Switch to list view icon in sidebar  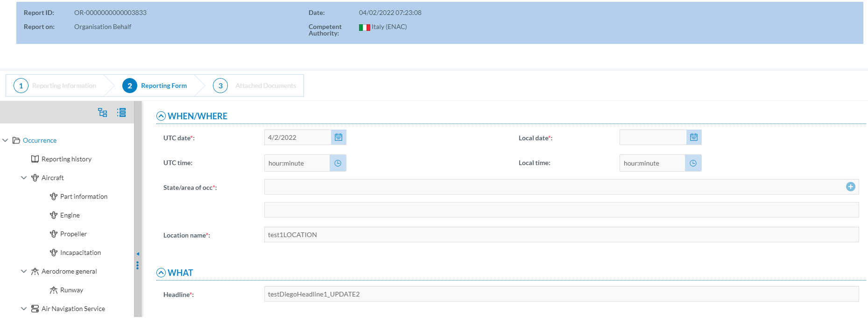tap(121, 112)
